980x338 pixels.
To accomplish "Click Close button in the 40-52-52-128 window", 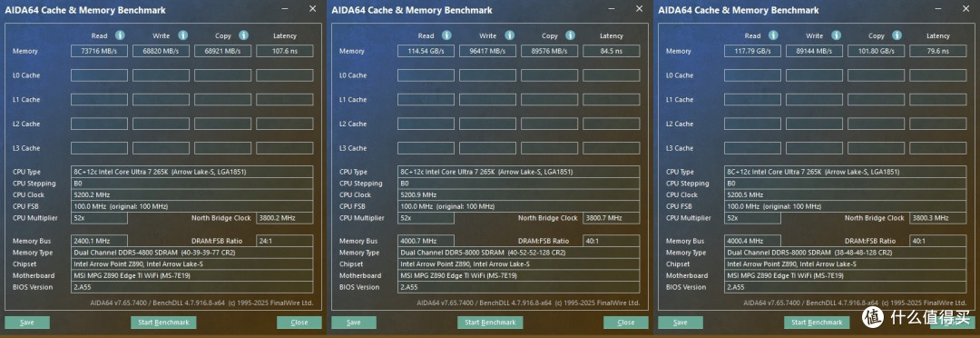I will click(626, 323).
